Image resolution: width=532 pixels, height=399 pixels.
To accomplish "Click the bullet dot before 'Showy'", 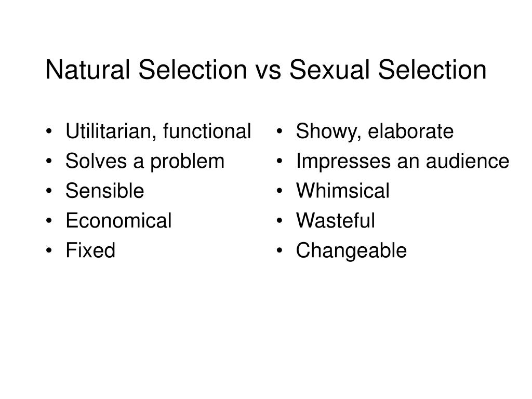I will tap(280, 131).
